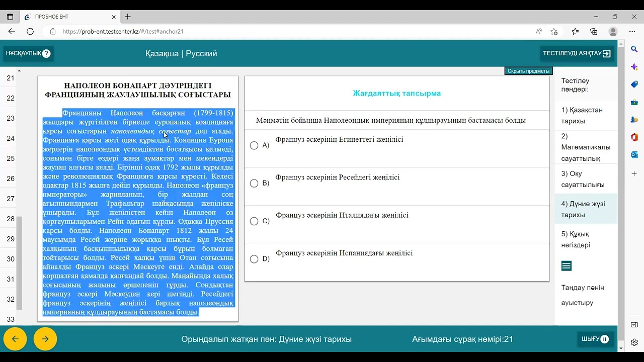Jump to question number 29
Screen dimensions: 644x362
click(11, 239)
